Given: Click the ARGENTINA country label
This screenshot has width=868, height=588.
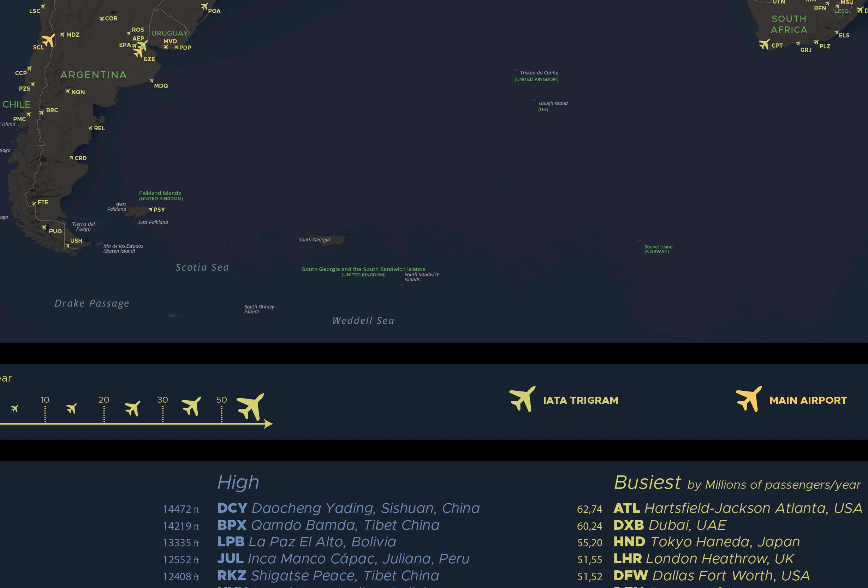Looking at the screenshot, I should pos(93,75).
